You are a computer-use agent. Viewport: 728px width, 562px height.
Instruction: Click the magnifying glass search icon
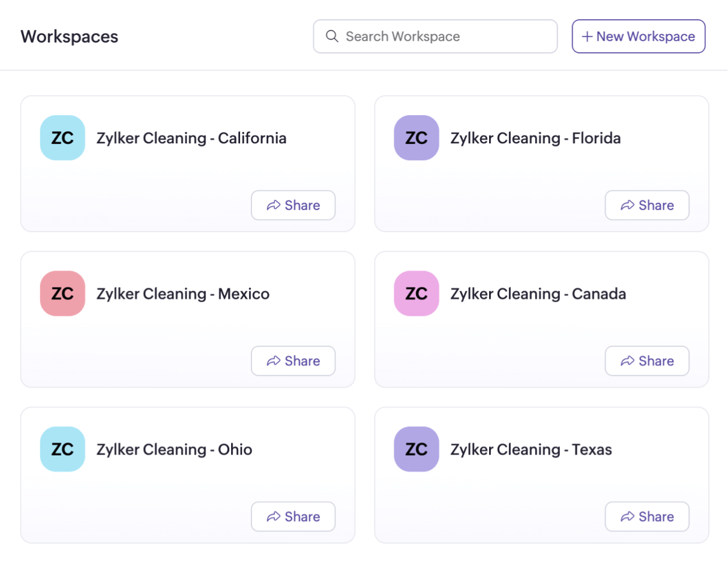332,37
